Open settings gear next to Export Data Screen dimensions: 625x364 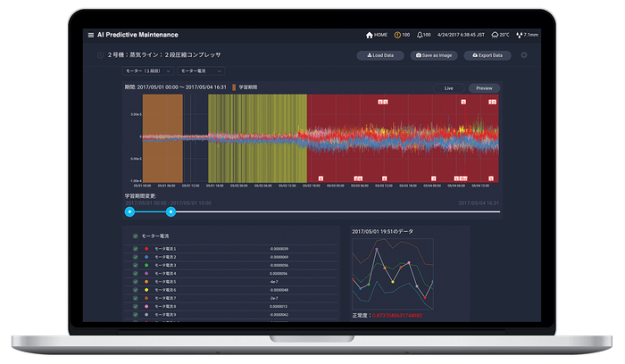pyautogui.click(x=524, y=55)
